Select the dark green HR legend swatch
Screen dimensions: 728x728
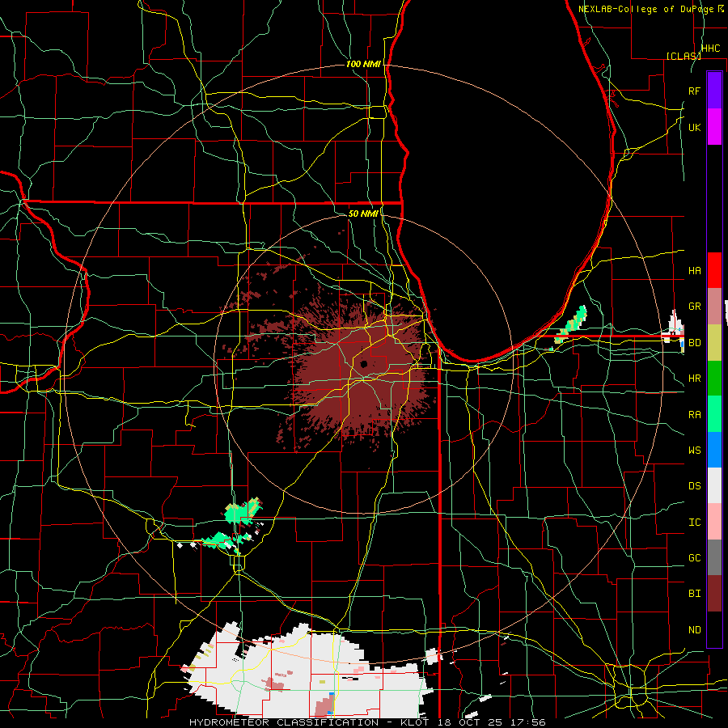pos(714,378)
